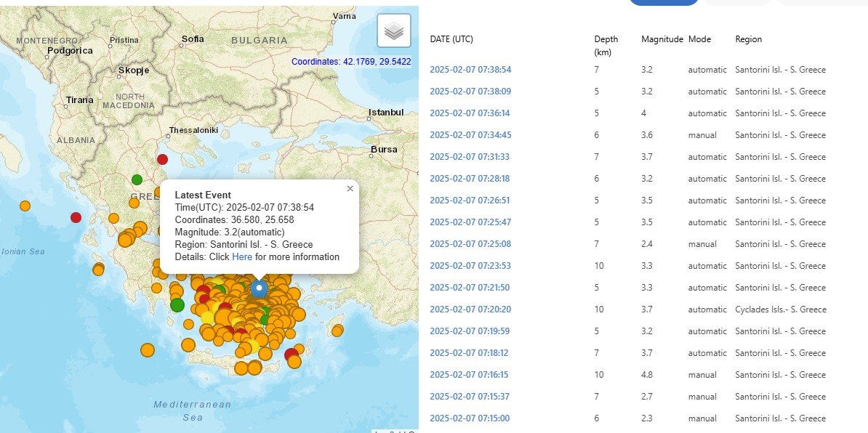The width and height of the screenshot is (868, 433).
Task: Open the "Here" details link in popup
Action: pos(242,256)
